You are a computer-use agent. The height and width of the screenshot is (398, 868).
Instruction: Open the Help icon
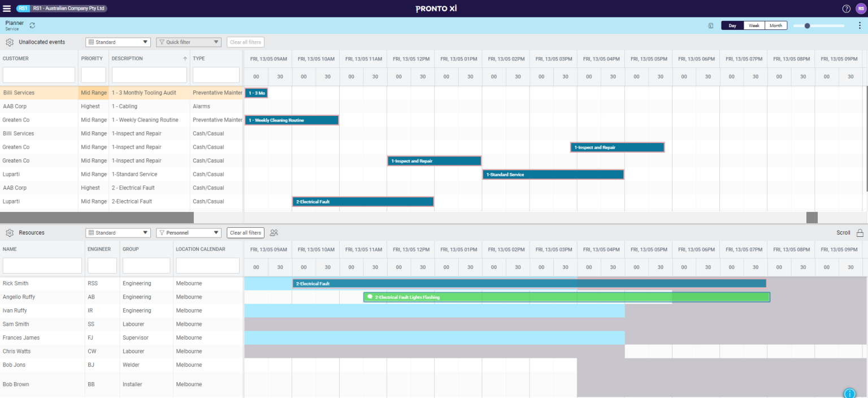(x=846, y=8)
